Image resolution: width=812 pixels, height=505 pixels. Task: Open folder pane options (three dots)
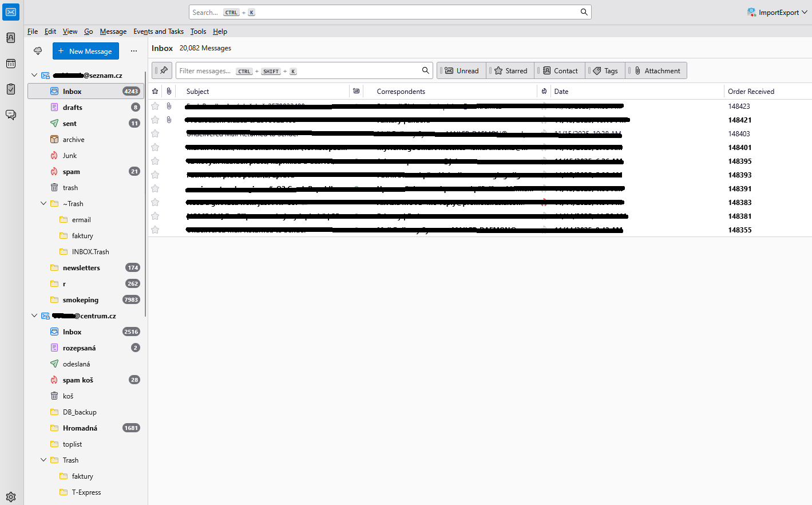coord(134,51)
